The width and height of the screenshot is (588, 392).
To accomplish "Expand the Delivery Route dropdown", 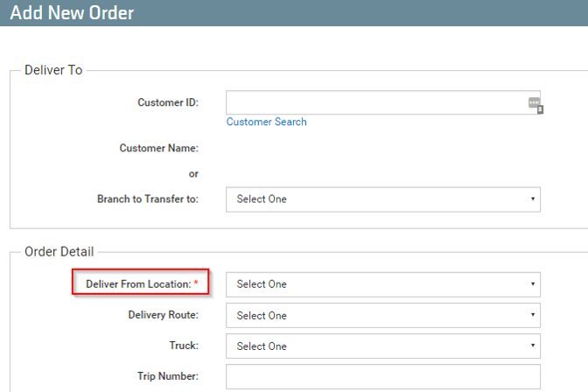I will click(383, 316).
